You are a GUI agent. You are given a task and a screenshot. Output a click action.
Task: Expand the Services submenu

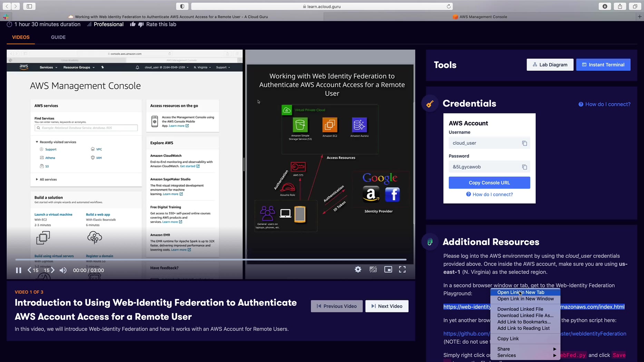[525, 355]
